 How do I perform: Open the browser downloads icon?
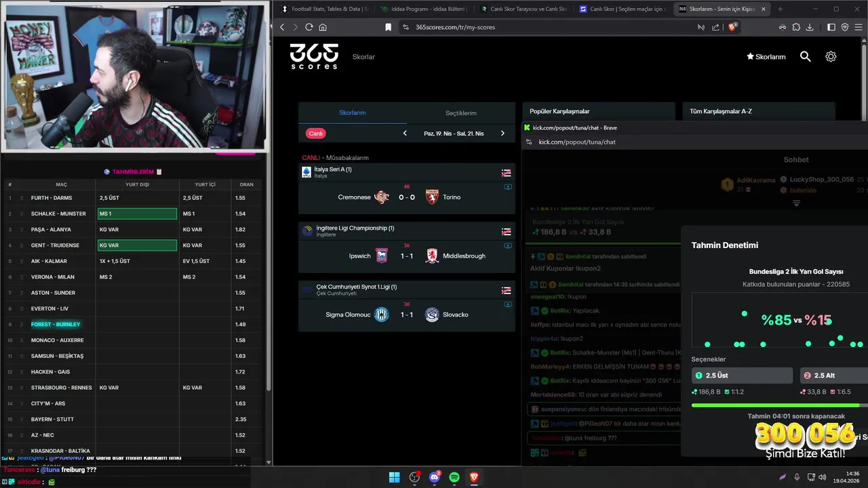click(x=810, y=27)
